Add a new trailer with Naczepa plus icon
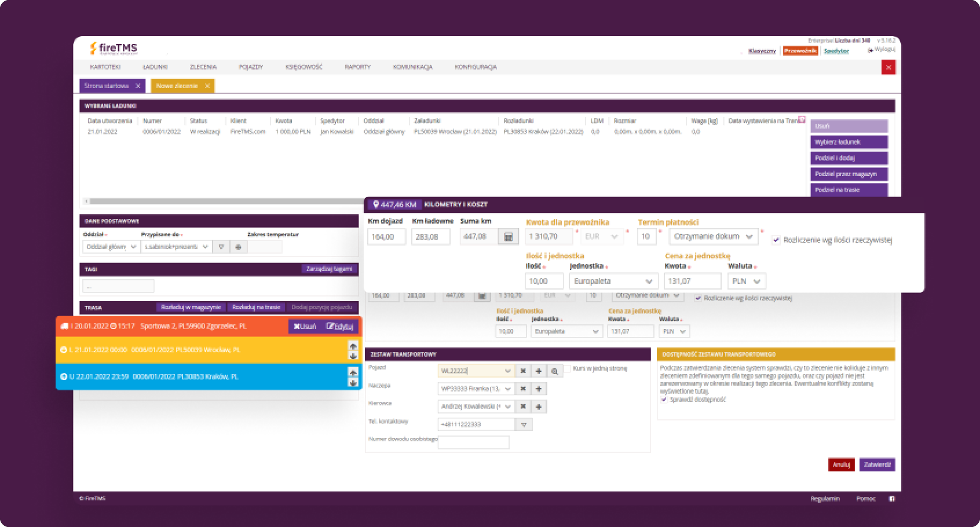 [x=539, y=389]
